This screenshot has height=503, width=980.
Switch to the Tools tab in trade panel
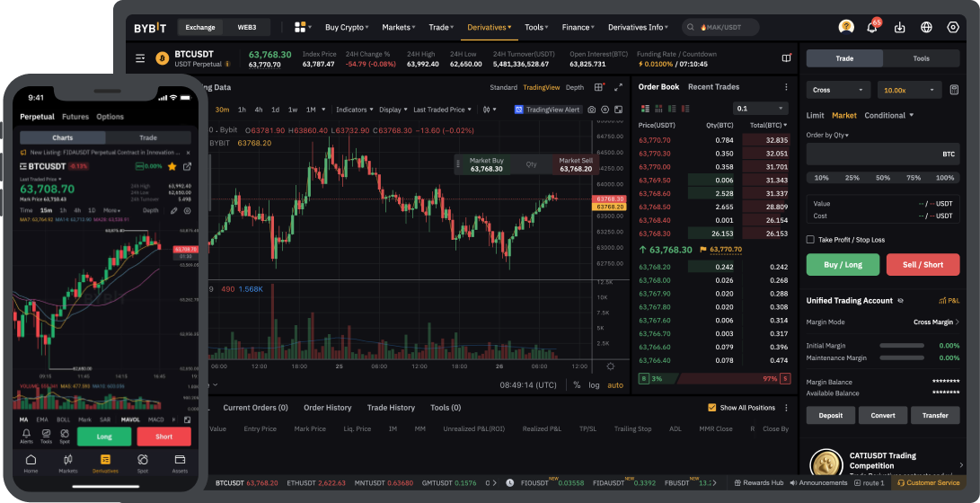[922, 58]
